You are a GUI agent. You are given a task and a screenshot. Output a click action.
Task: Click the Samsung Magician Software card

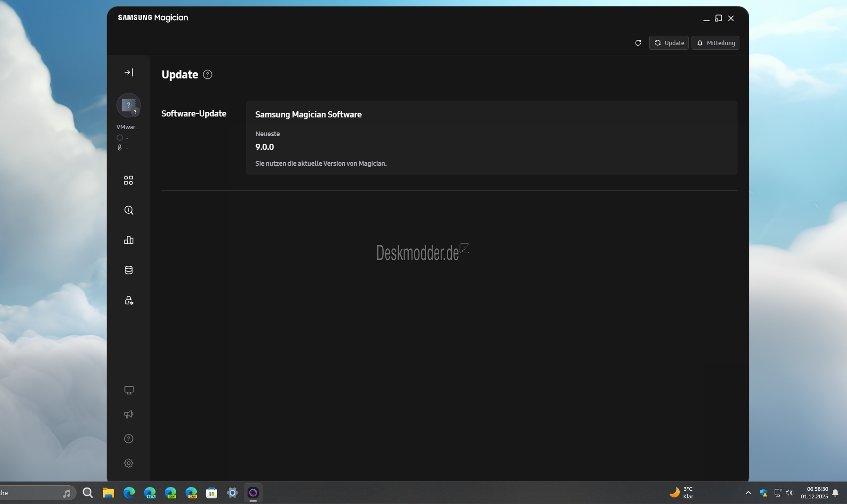pyautogui.click(x=491, y=138)
